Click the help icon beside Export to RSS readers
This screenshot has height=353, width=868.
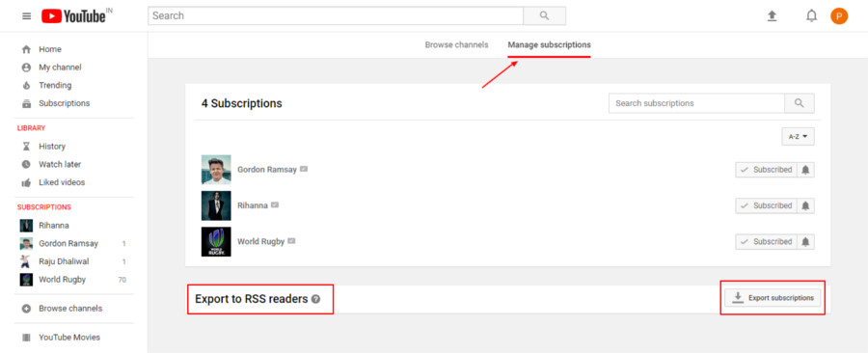pos(315,299)
